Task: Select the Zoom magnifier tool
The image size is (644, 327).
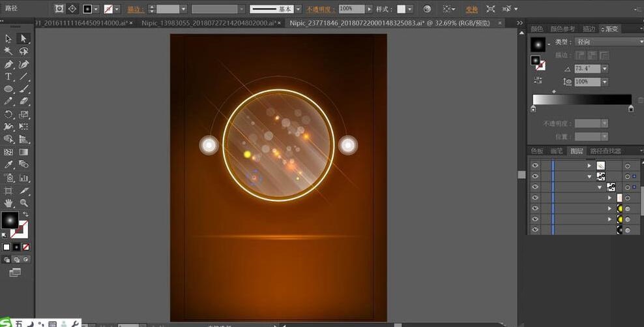Action: click(x=23, y=203)
